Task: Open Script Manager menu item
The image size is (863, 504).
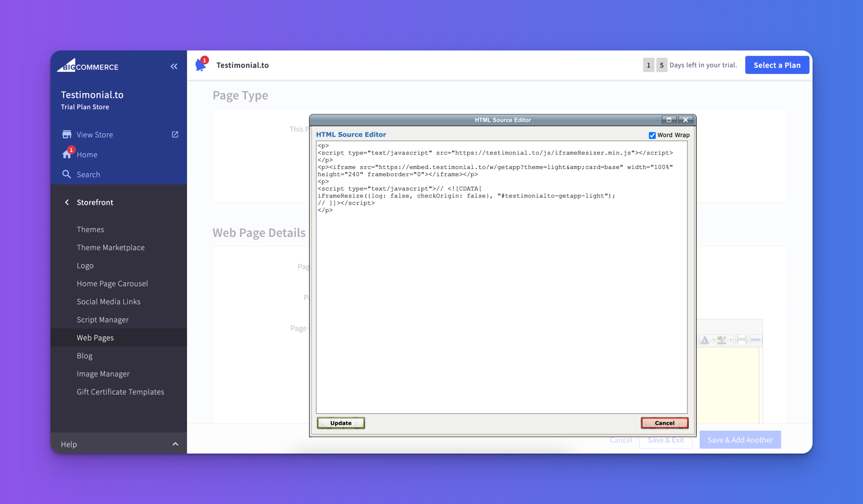Action: (x=102, y=320)
